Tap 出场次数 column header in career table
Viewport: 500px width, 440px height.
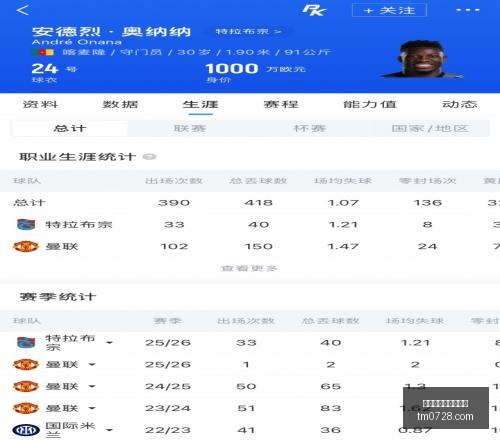pos(174,181)
